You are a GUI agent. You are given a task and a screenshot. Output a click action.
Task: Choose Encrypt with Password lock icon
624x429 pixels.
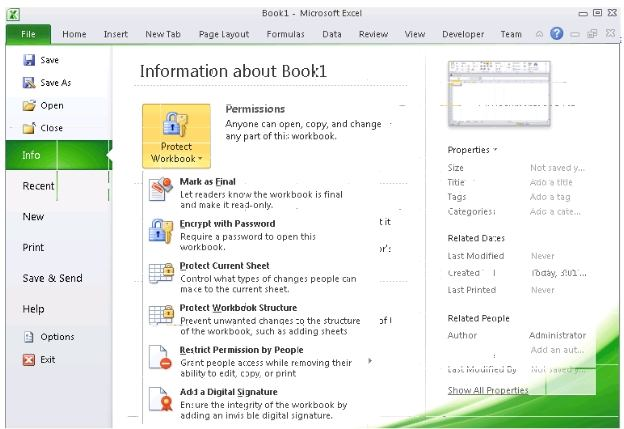point(161,230)
